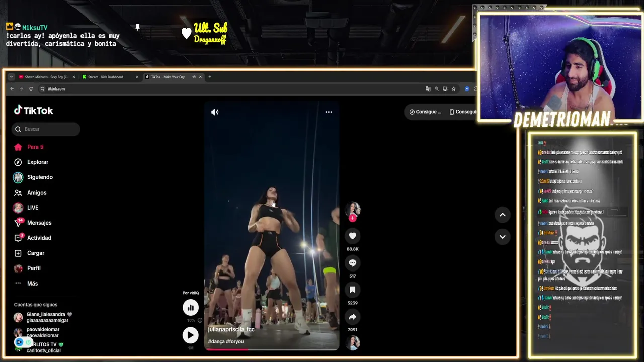Mute the video with speaker icon
The width and height of the screenshot is (644, 362).
pyautogui.click(x=215, y=112)
